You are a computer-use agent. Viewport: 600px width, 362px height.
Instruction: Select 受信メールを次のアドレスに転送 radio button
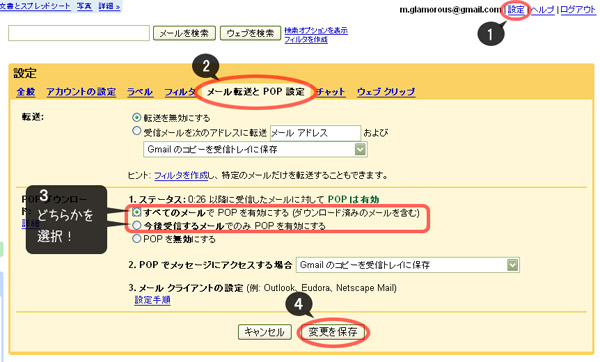[136, 131]
